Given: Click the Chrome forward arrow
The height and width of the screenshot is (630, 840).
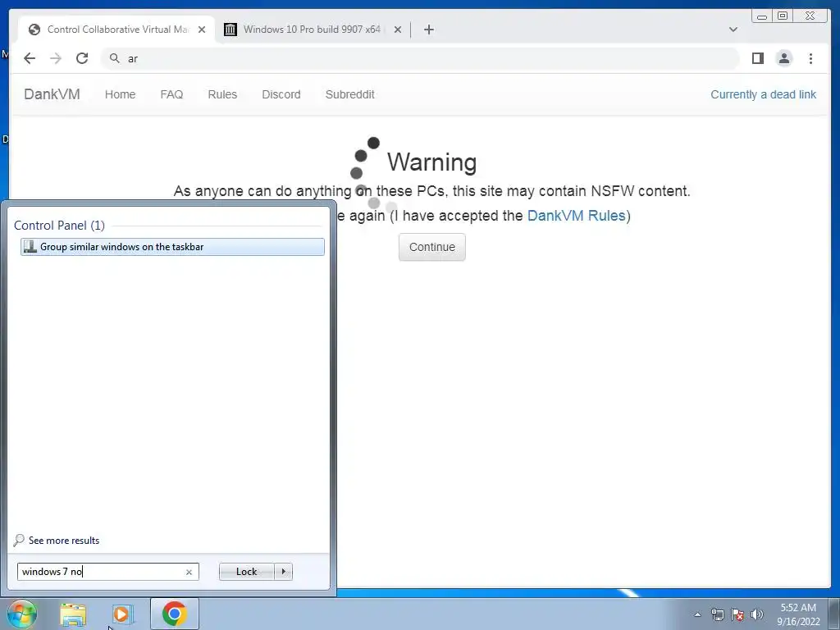Looking at the screenshot, I should 56,58.
